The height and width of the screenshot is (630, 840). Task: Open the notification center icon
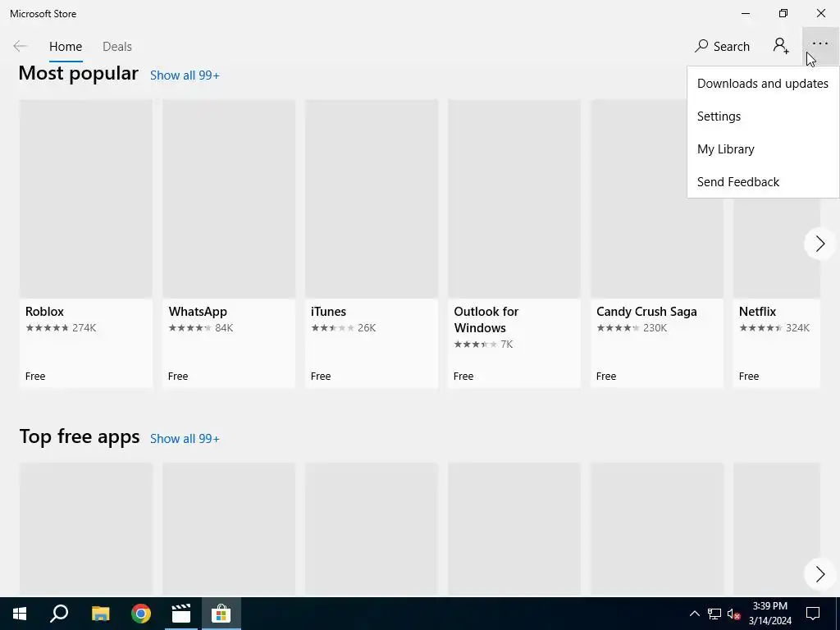(x=813, y=614)
